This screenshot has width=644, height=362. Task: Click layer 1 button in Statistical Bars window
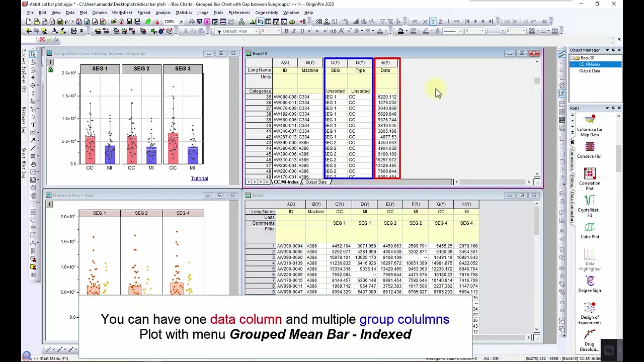[x=49, y=204]
